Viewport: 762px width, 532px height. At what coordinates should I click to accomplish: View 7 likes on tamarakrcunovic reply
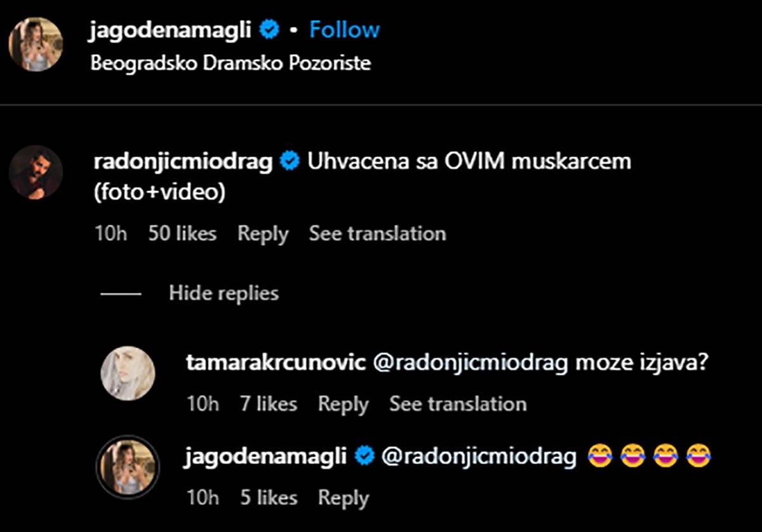(x=268, y=404)
